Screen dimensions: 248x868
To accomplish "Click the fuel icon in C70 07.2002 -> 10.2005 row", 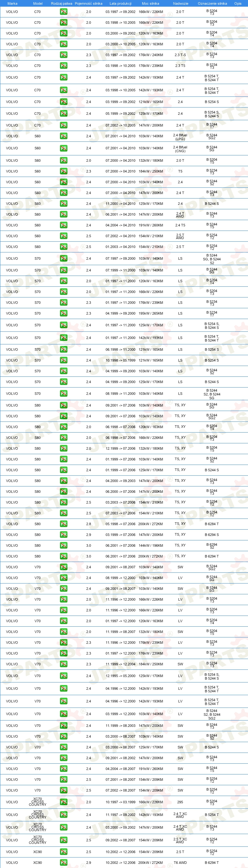I will click(x=63, y=125).
